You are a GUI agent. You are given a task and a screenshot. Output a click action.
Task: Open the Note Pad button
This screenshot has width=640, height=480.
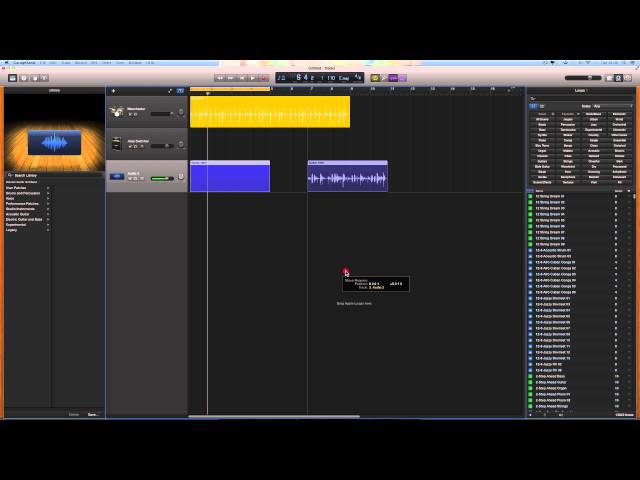pyautogui.click(x=609, y=78)
